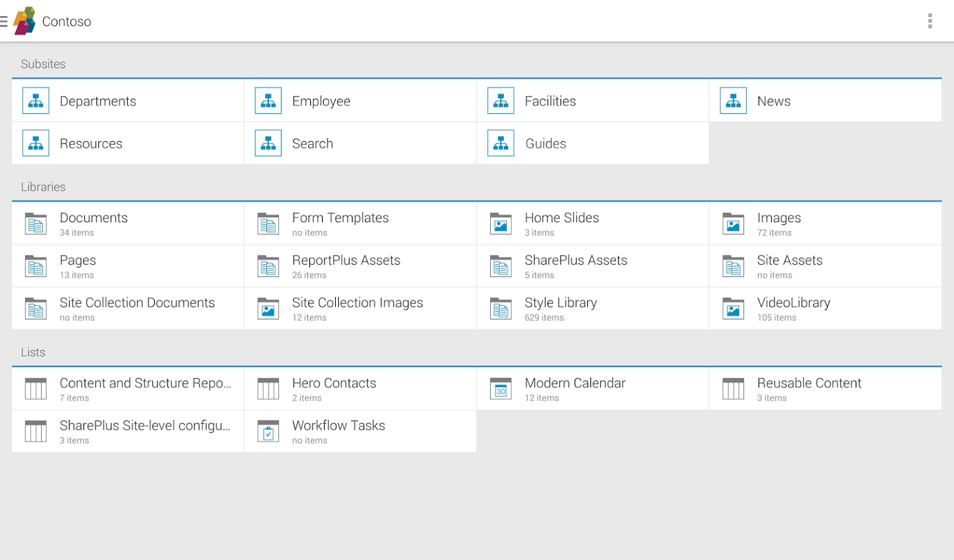Open ReportPlus Assets library title
This screenshot has height=560, width=954.
tap(346, 260)
